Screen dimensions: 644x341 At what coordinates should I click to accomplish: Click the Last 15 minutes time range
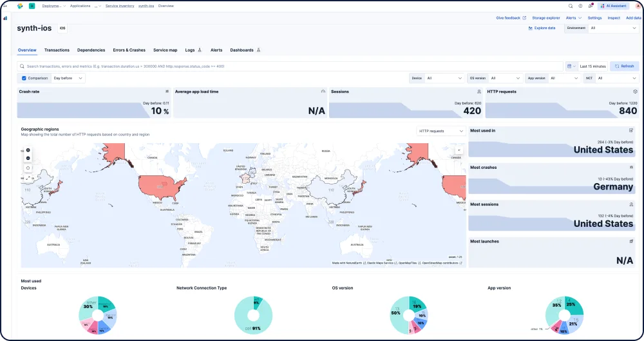point(592,66)
